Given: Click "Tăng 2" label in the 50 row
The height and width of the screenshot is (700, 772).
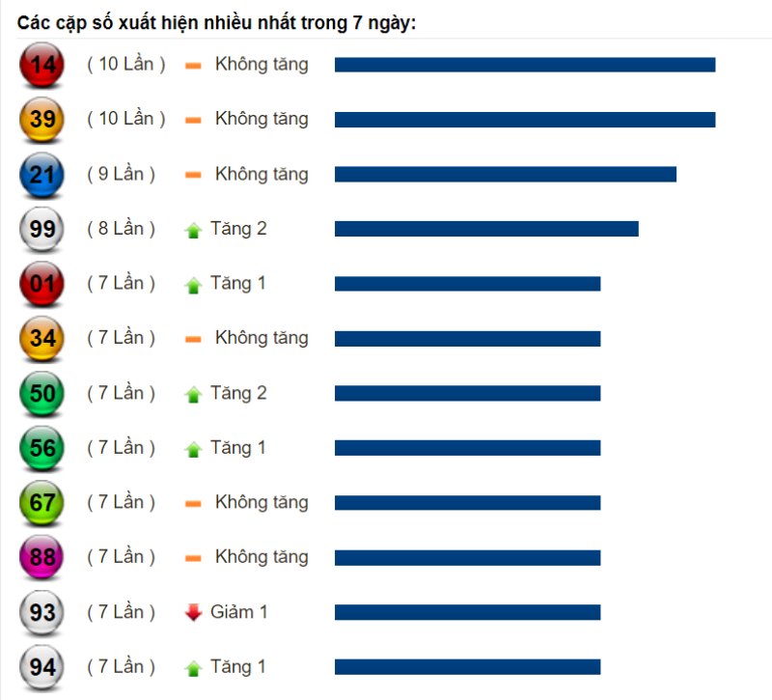Looking at the screenshot, I should point(238,393).
